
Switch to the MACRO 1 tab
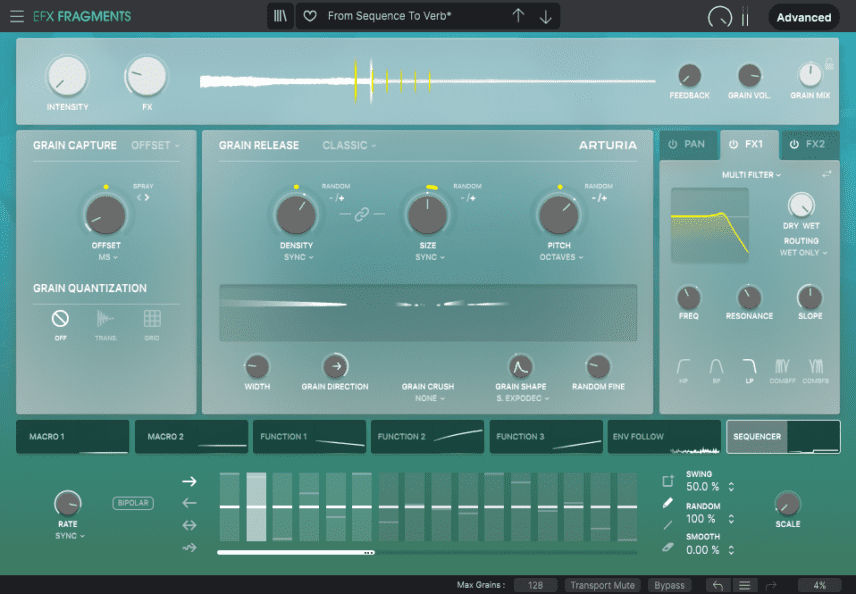73,437
